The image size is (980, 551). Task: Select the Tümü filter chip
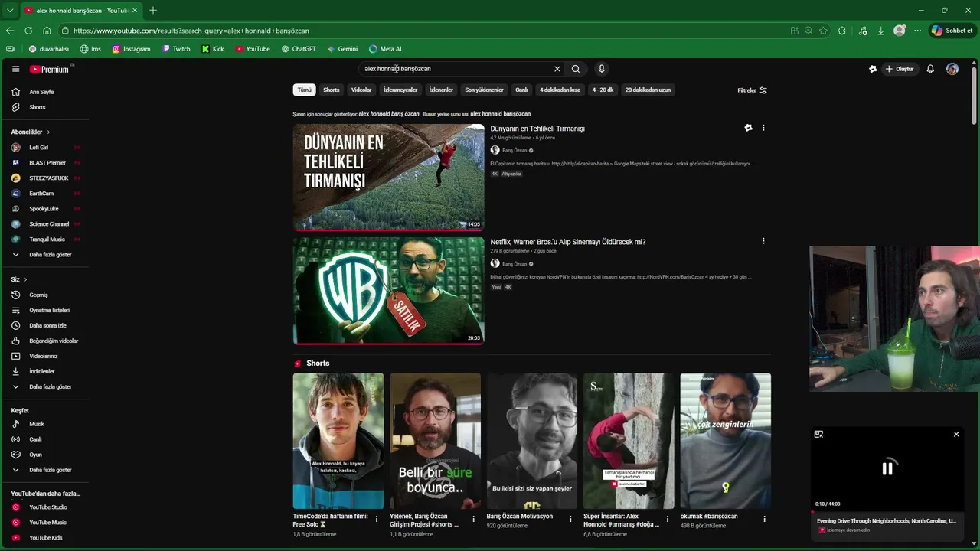(305, 90)
